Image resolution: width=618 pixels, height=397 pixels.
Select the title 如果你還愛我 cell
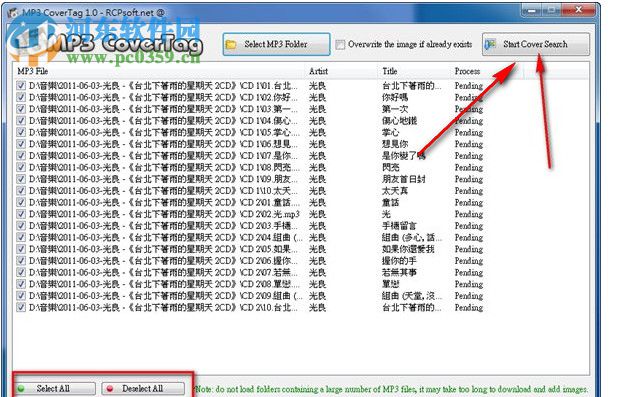(x=408, y=249)
